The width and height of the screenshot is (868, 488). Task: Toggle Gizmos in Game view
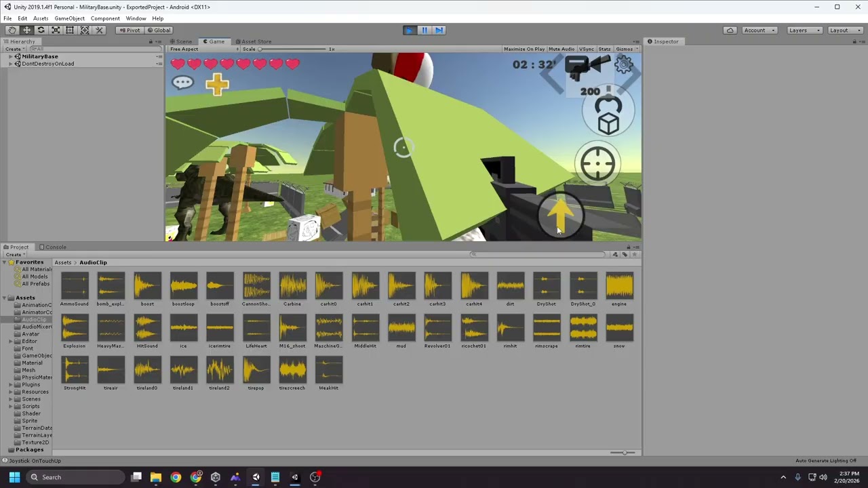coord(626,49)
